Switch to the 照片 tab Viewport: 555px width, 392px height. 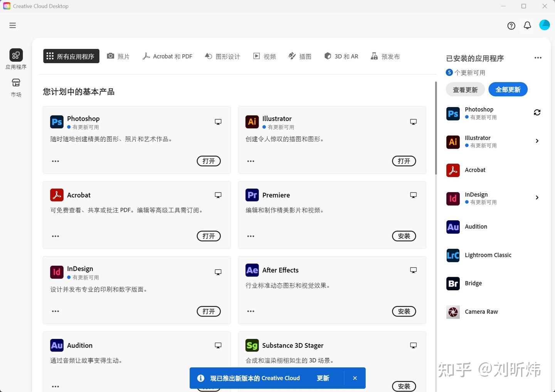click(x=118, y=56)
